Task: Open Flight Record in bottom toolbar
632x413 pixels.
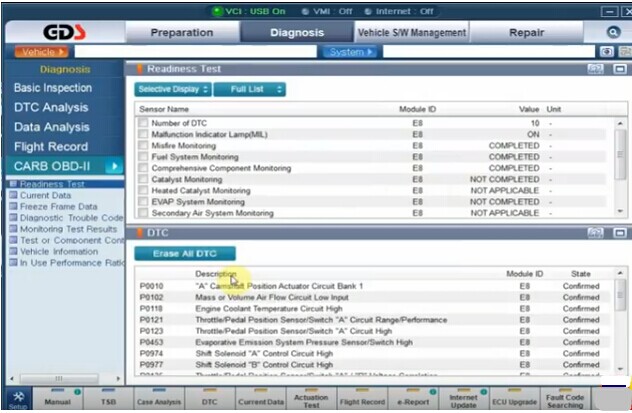Action: (x=362, y=398)
